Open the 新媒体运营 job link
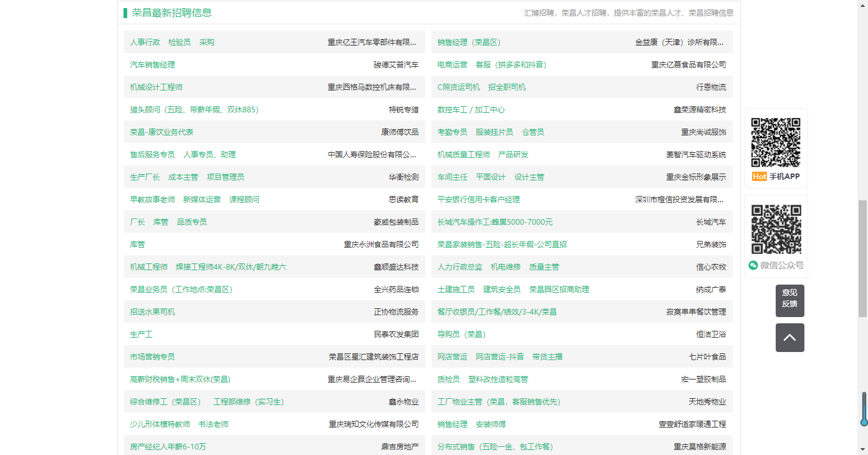Screen dimensions: 868x455 pyautogui.click(x=202, y=200)
